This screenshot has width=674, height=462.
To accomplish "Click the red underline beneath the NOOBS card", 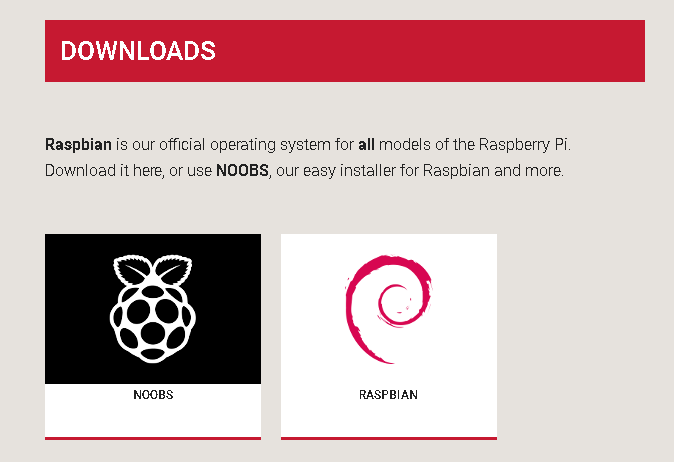I will tap(153, 437).
